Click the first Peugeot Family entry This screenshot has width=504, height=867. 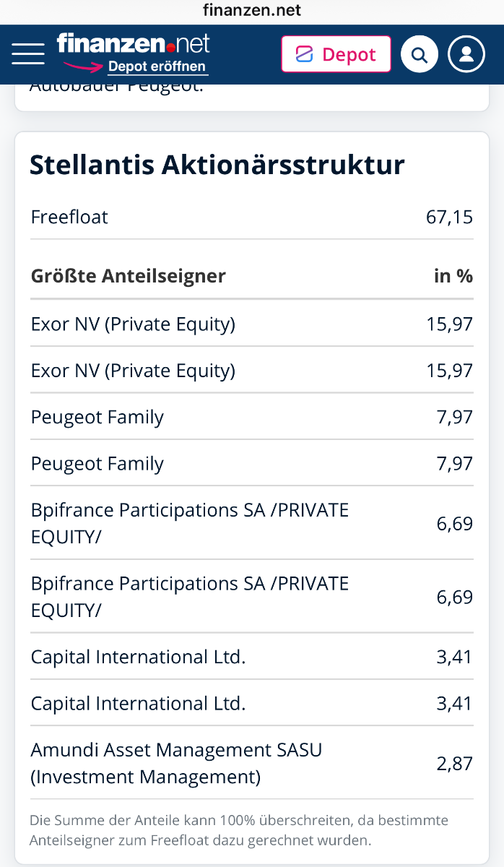[x=252, y=417]
